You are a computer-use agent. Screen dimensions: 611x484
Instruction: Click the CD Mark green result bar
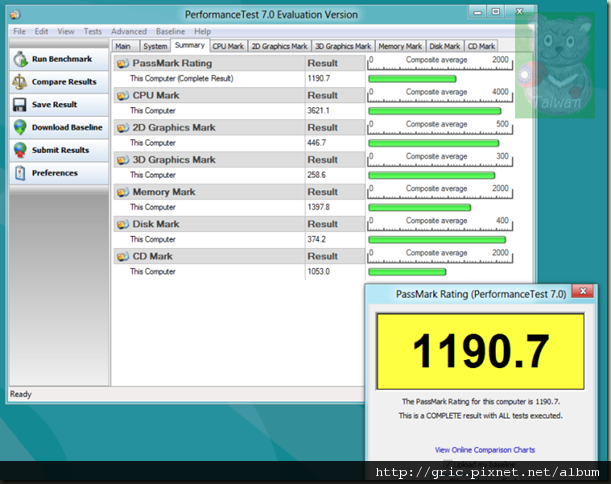pos(407,272)
